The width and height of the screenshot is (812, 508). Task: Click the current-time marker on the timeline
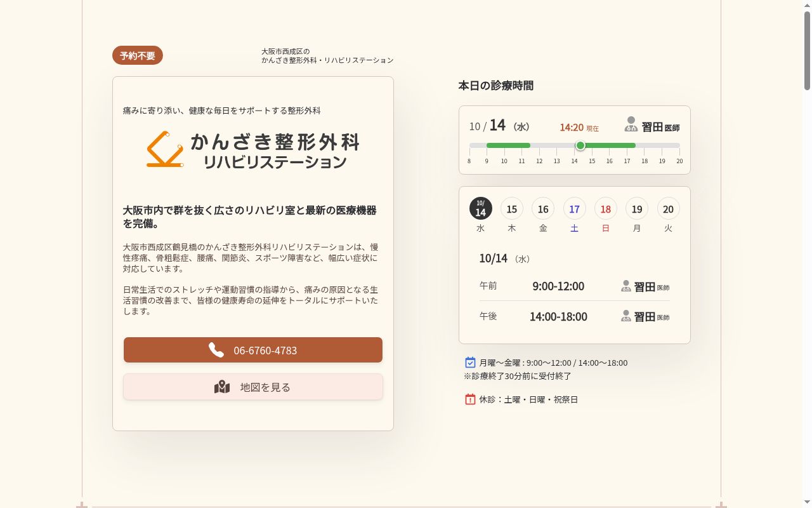coord(580,145)
